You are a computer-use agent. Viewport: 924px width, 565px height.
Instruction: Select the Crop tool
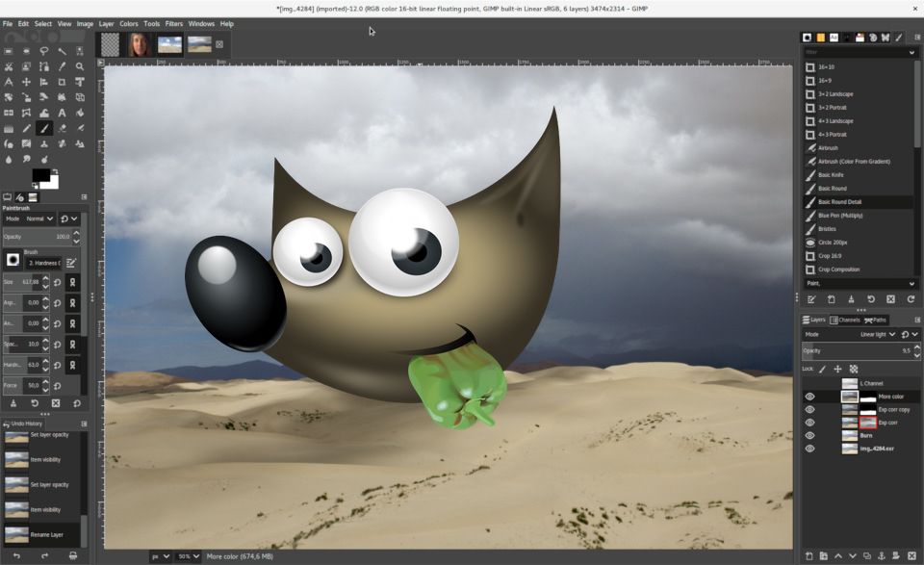click(62, 82)
